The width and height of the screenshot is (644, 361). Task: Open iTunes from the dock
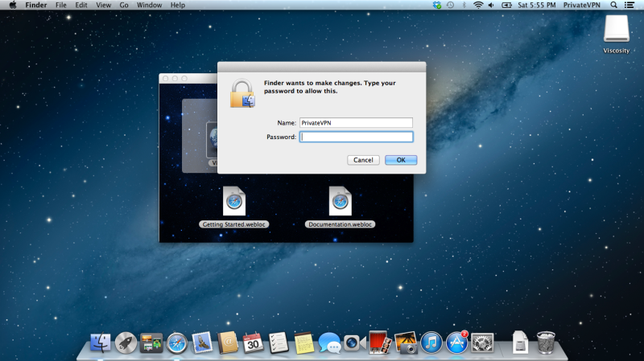[x=432, y=343]
